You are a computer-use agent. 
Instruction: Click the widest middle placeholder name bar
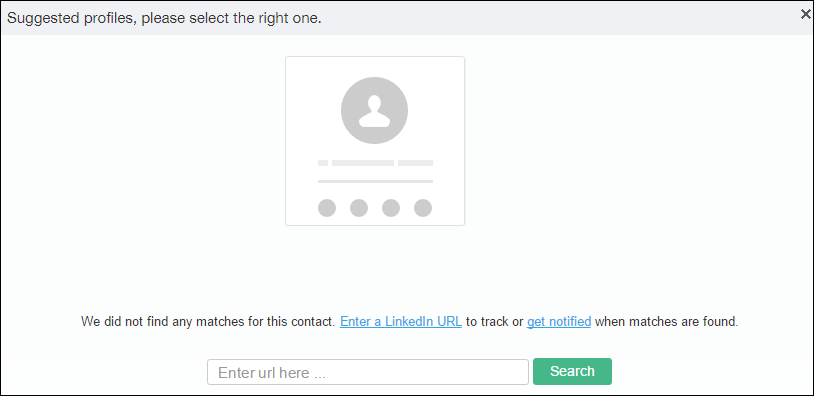tap(363, 163)
